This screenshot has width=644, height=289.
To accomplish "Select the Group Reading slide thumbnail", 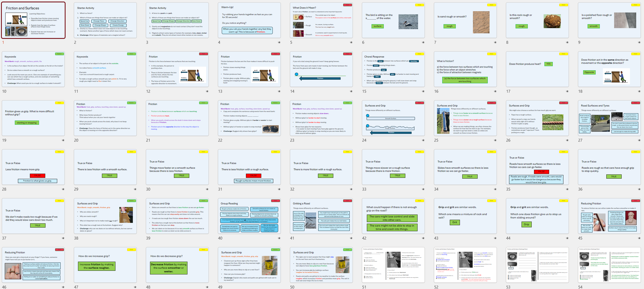I will pos(249,216).
